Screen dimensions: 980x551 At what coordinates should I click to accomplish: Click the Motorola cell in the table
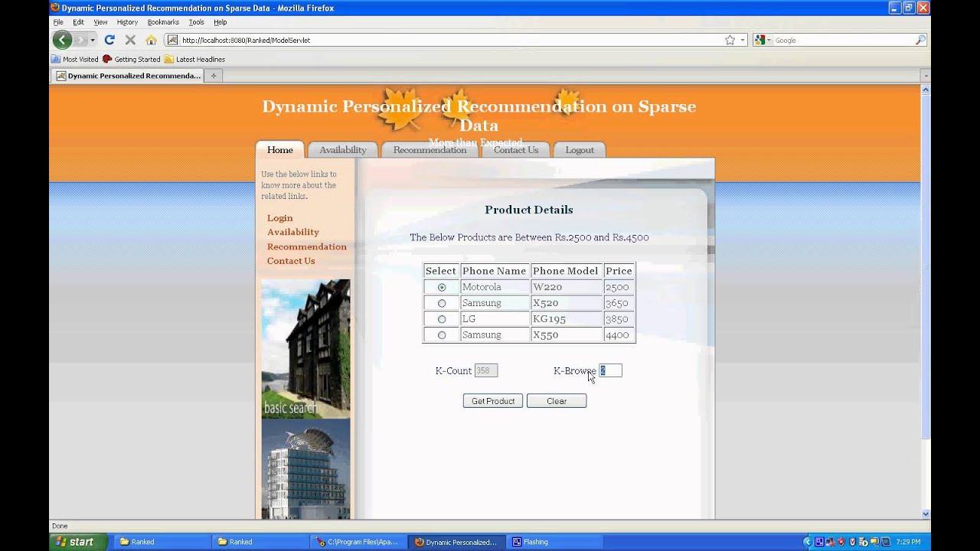[x=495, y=287]
